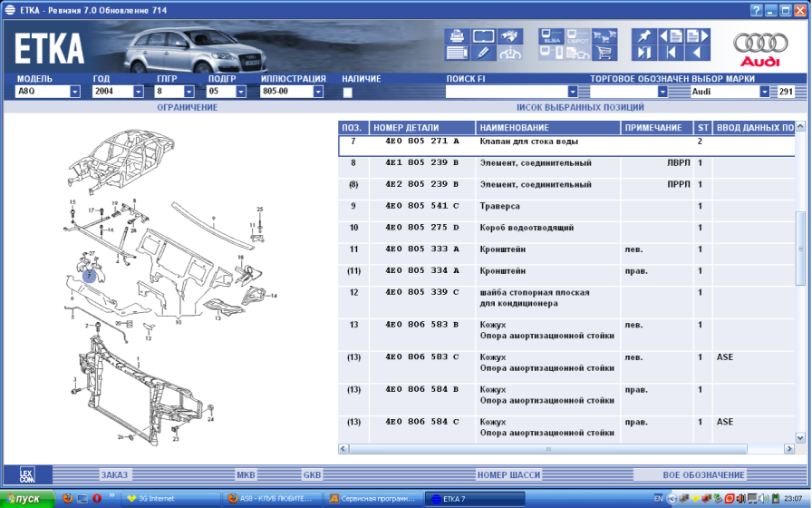Expand the ИЛЛЮСТРАЦИЯ dropdown showing 805-00
The height and width of the screenshot is (508, 812).
(318, 92)
